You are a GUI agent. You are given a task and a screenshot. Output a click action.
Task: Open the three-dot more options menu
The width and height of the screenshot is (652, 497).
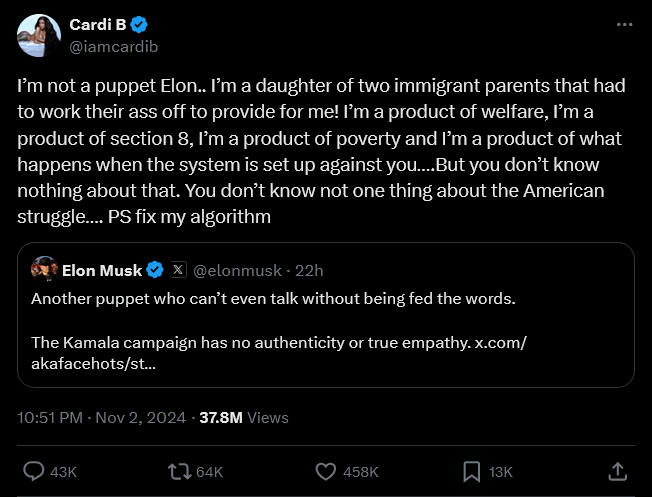(624, 24)
